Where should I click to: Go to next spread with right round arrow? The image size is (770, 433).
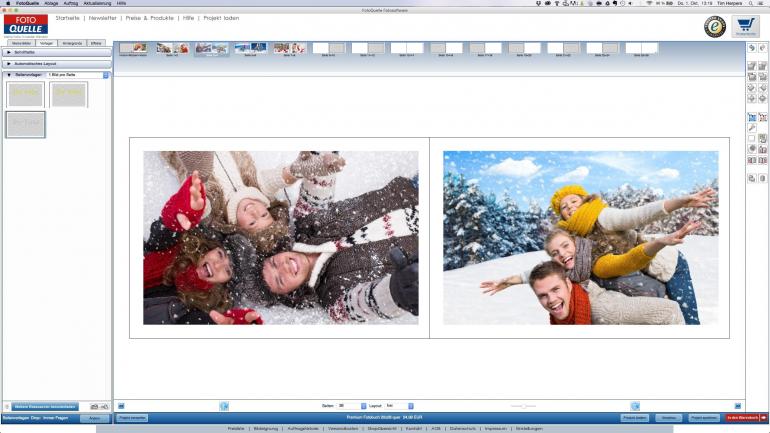point(635,406)
